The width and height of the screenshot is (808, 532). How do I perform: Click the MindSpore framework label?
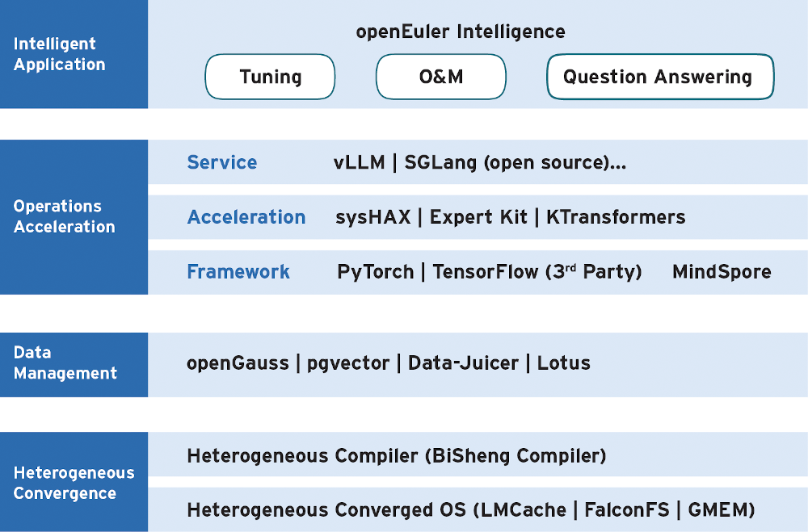click(x=722, y=271)
